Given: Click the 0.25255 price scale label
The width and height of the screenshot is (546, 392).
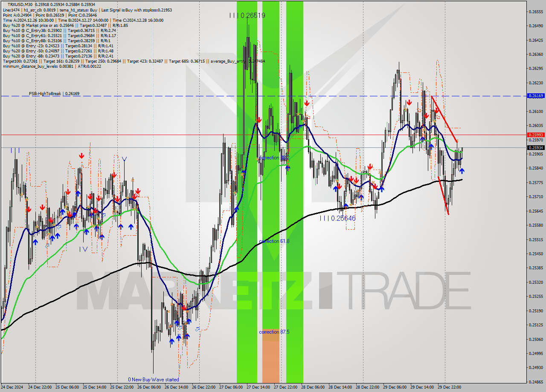Looking at the screenshot, I should (536, 296).
